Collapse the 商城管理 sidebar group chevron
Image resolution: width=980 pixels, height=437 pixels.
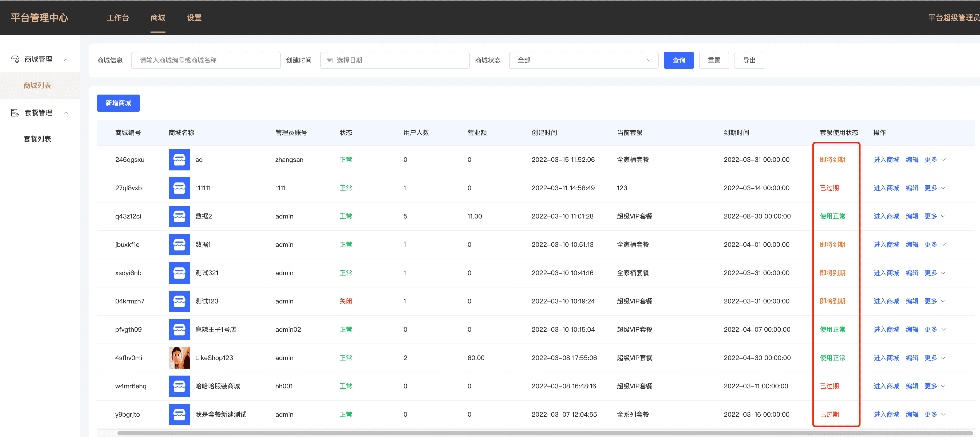pos(66,60)
